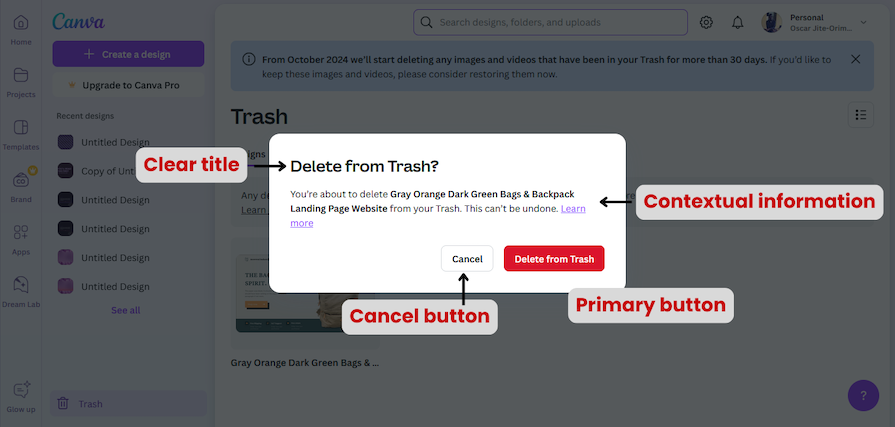895x427 pixels.
Task: Open the Templates sidebar icon
Action: tap(21, 128)
